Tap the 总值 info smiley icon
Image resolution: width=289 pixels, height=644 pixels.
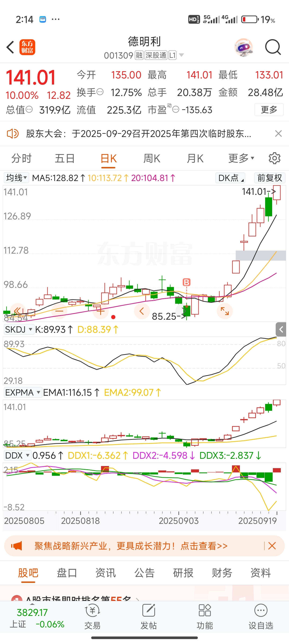tap(29, 109)
